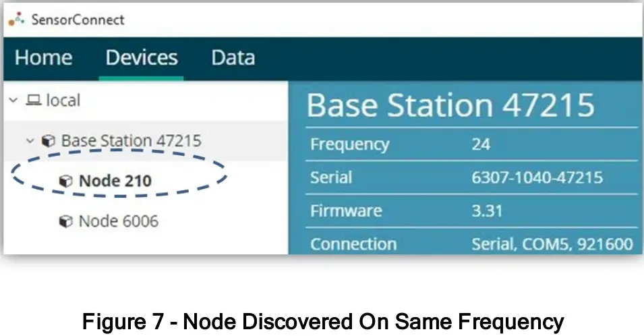The image size is (644, 336).
Task: Click connection value Serial, COM5, 921600
Action: coord(552,244)
